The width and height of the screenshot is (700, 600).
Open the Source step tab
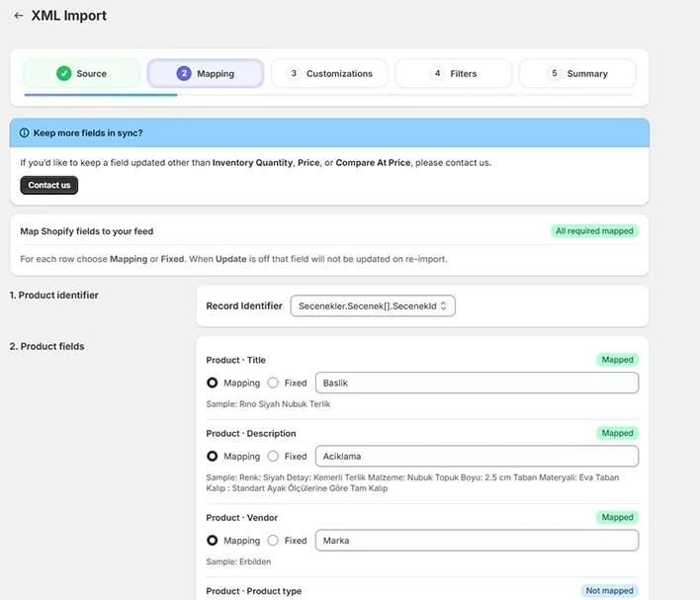coord(82,73)
